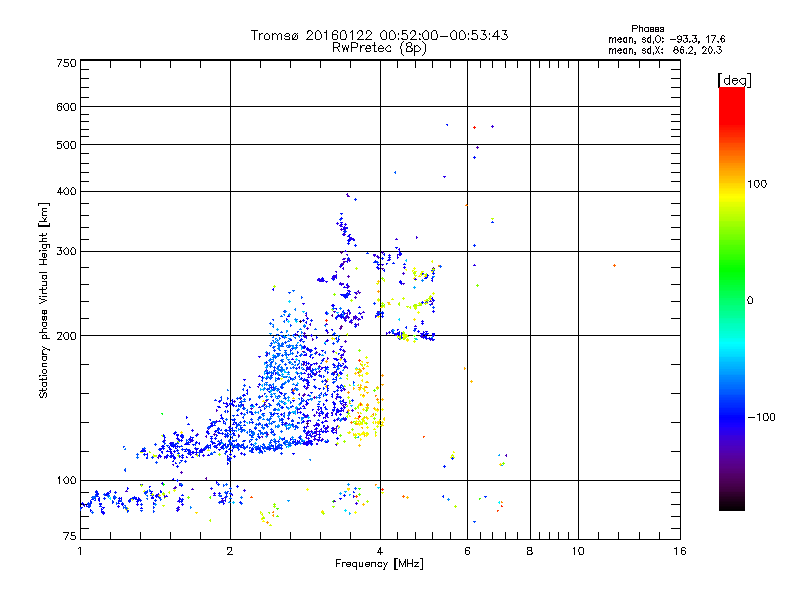800x600 pixels.
Task: Click the x-axis label '16'
Action: tap(680, 551)
